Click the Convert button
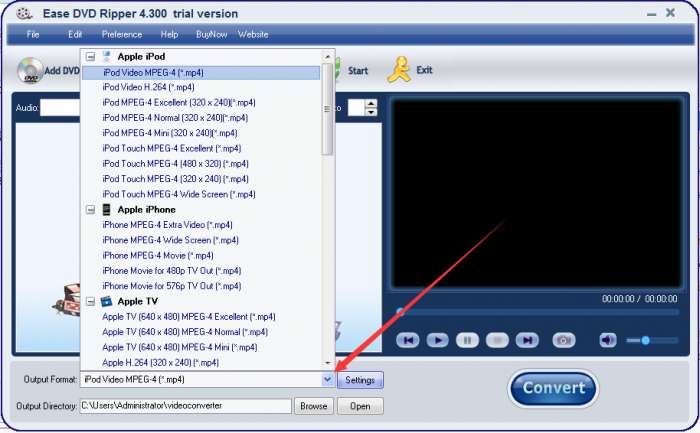This screenshot has height=433, width=700. (x=554, y=388)
